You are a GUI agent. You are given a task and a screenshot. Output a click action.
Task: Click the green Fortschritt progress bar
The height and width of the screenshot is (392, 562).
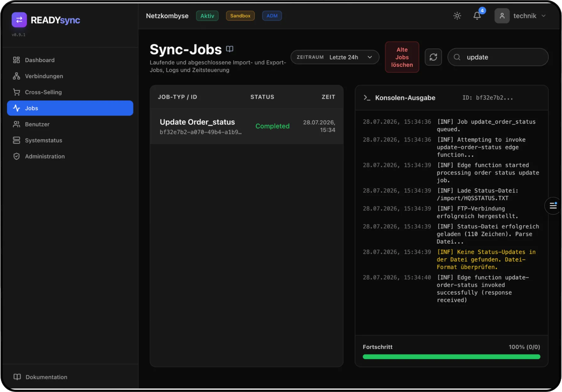(451, 357)
